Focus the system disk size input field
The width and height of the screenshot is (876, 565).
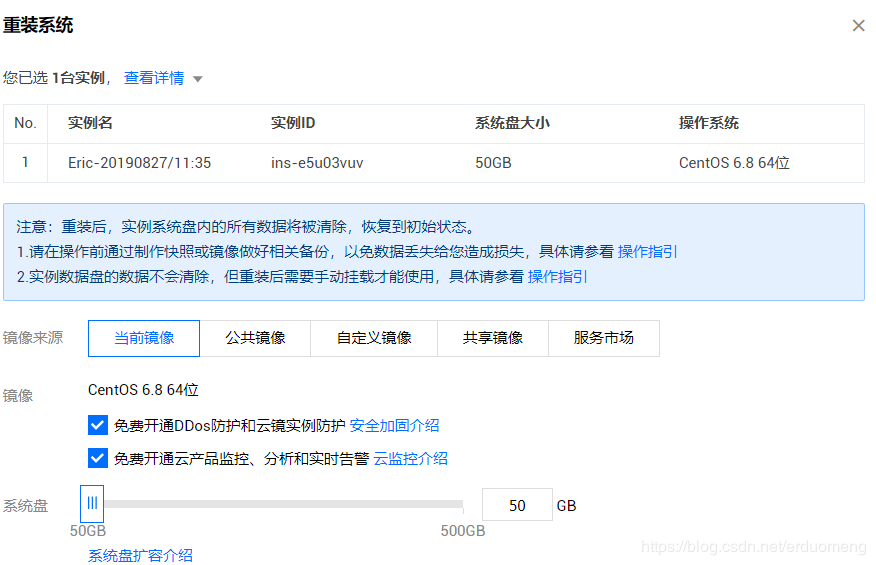517,505
